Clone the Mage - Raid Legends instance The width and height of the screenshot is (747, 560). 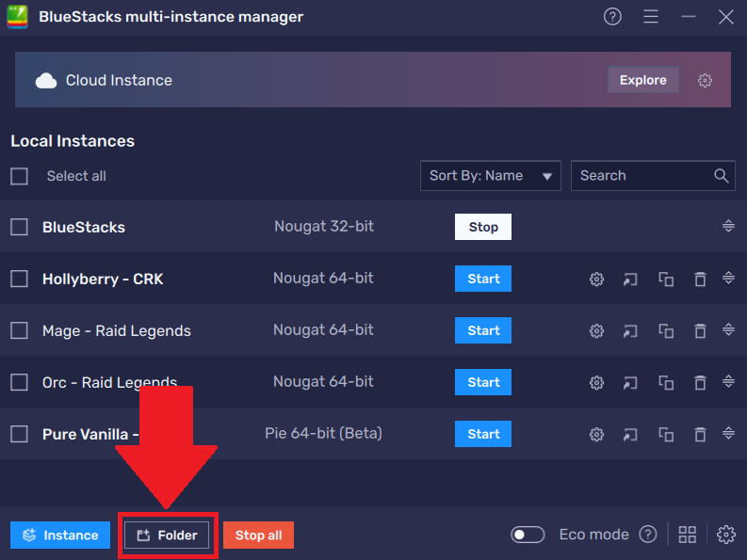[666, 331]
